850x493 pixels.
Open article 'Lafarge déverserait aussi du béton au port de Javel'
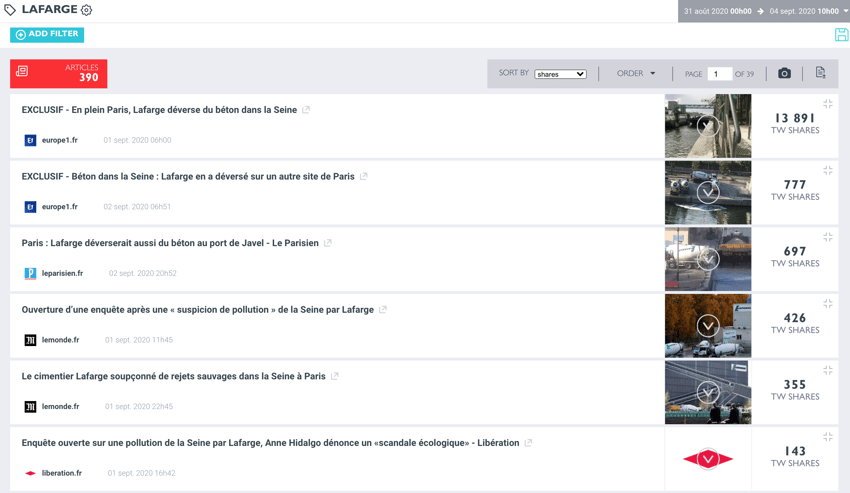[x=170, y=243]
